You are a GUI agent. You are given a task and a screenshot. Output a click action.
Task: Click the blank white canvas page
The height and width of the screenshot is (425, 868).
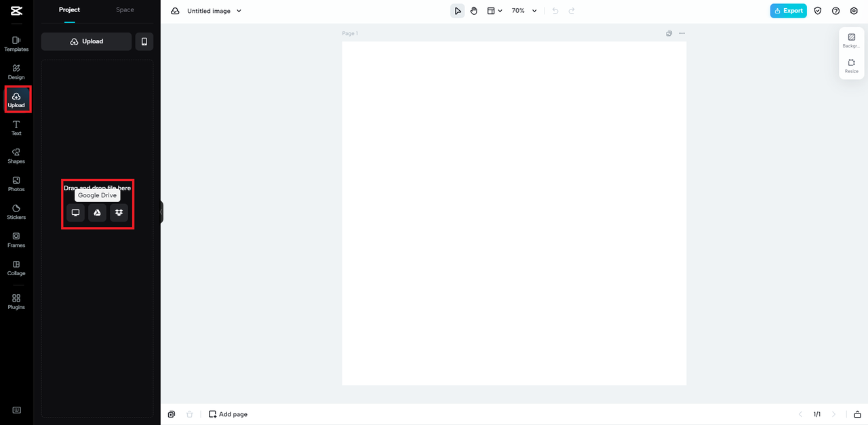pos(514,214)
